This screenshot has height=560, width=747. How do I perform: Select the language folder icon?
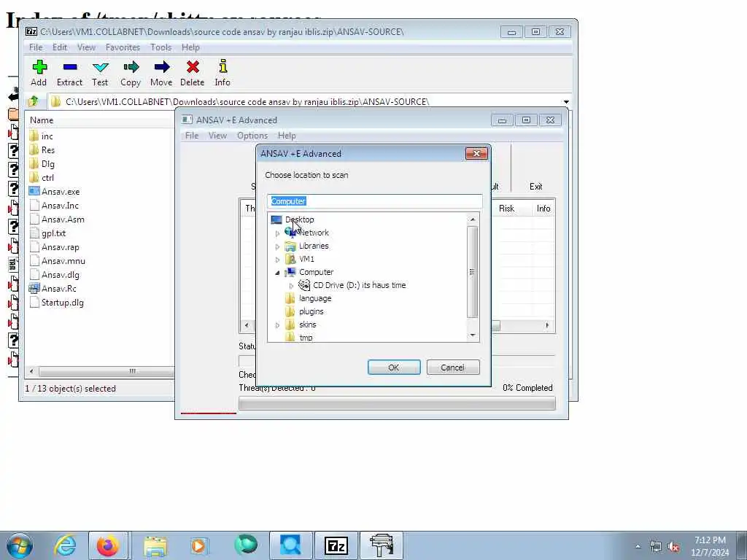pos(290,298)
